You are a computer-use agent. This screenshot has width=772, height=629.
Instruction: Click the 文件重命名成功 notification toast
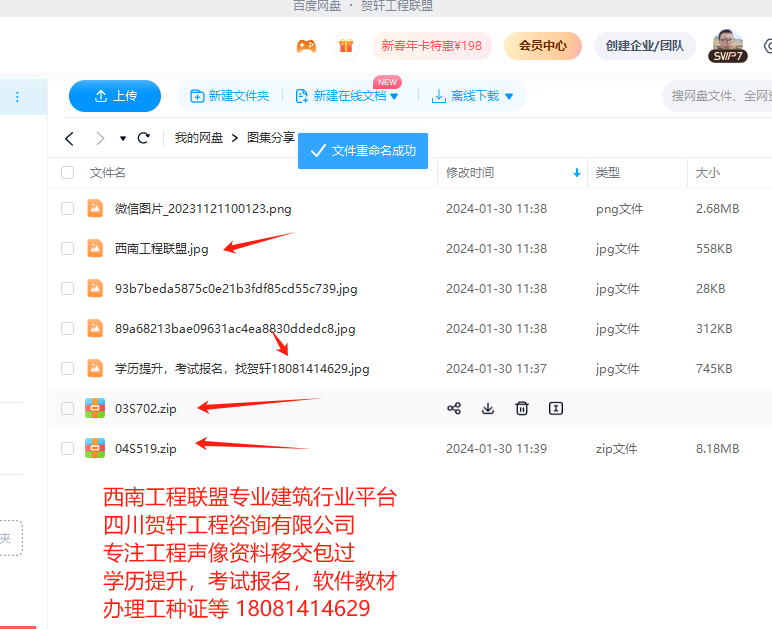click(363, 151)
